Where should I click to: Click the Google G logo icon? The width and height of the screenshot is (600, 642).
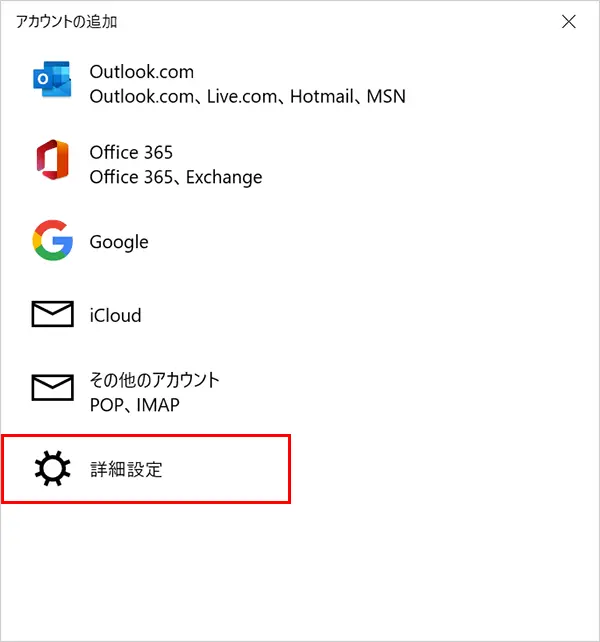tap(52, 240)
